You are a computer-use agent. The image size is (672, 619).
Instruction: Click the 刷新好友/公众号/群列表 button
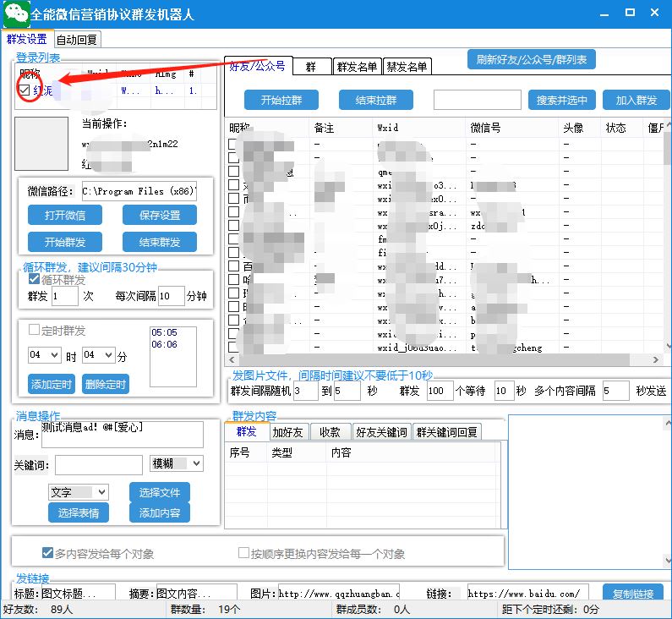pyautogui.click(x=532, y=60)
